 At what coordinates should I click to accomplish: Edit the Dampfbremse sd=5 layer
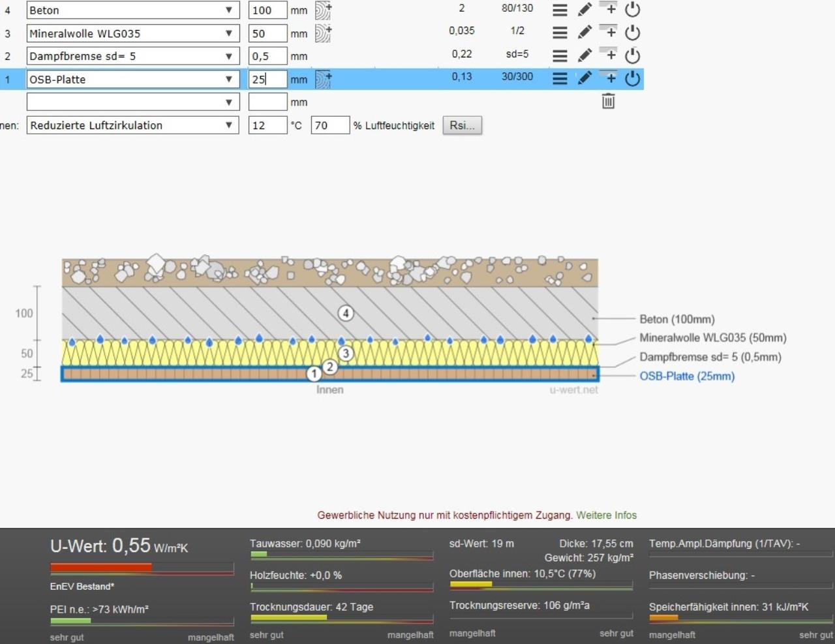click(585, 55)
